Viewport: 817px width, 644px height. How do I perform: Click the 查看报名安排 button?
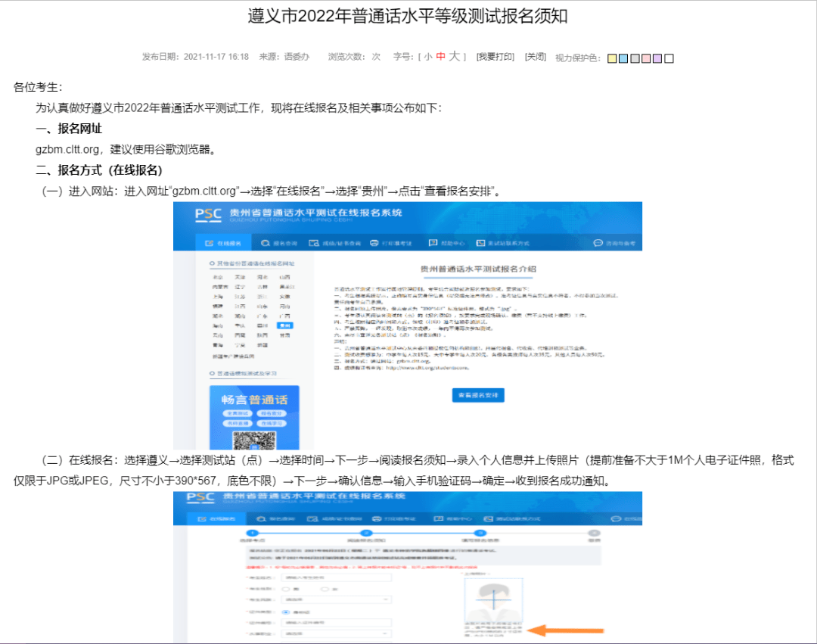[x=477, y=395]
